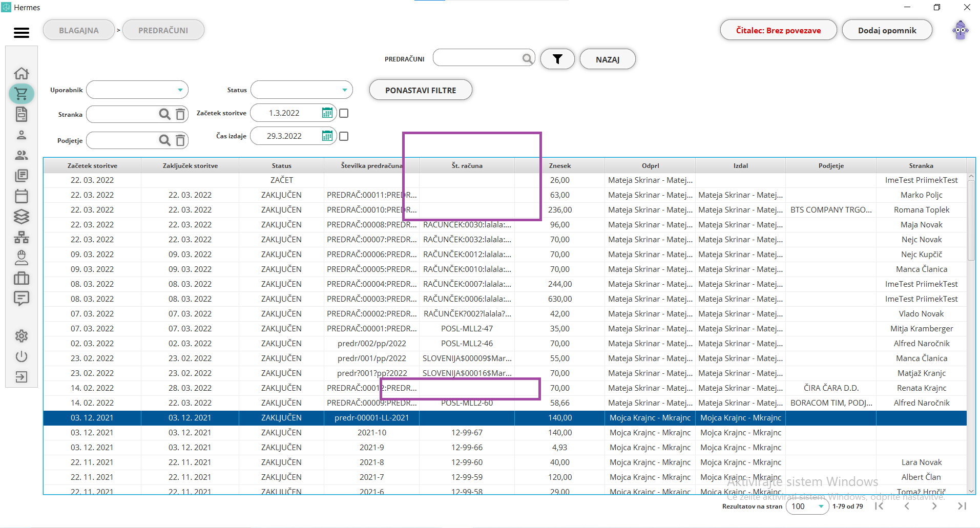This screenshot has height=528, width=980.
Task: Click the search magnifier in Predračuni field
Action: tap(527, 58)
